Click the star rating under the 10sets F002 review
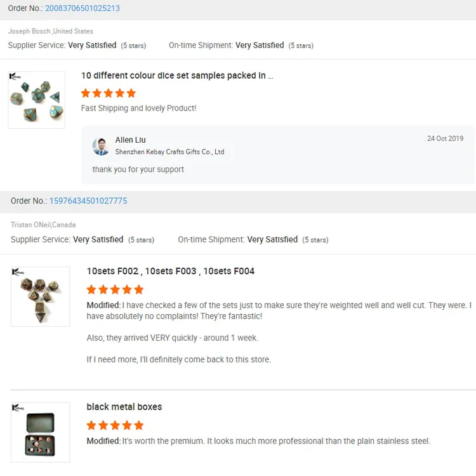 coord(115,289)
